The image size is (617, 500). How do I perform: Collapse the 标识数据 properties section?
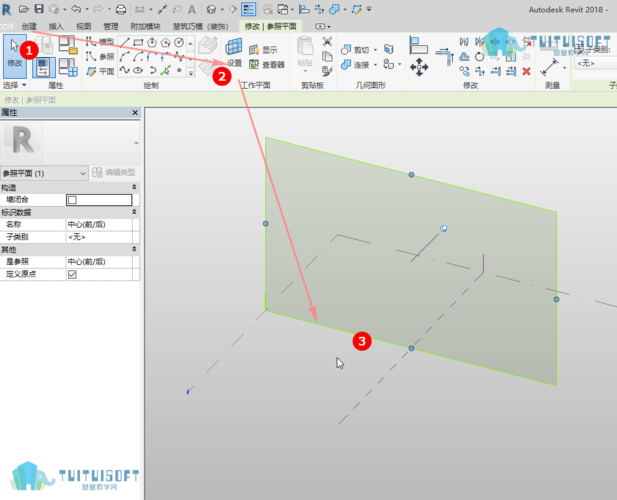pos(134,212)
